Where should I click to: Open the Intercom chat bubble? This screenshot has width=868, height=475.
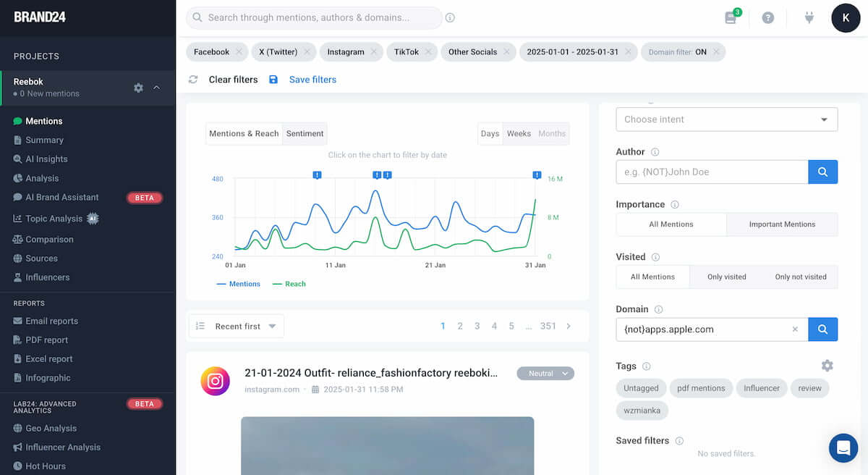pyautogui.click(x=843, y=448)
